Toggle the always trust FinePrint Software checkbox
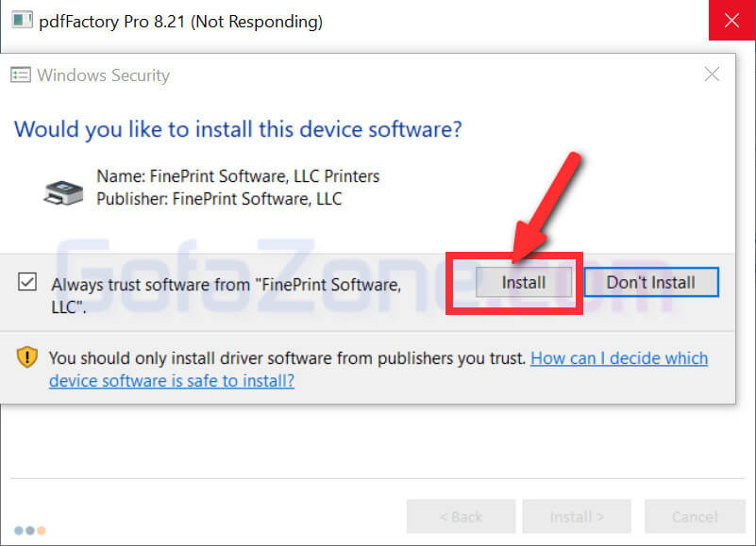This screenshot has width=756, height=546. pyautogui.click(x=28, y=282)
